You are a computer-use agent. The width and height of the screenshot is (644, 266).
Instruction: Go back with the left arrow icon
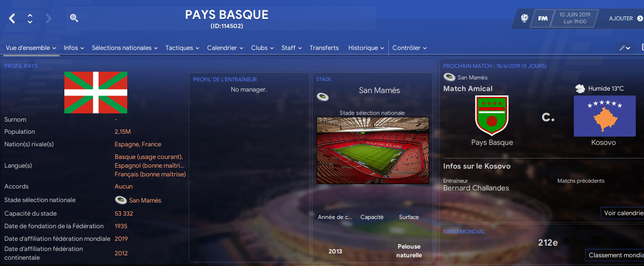coord(12,19)
